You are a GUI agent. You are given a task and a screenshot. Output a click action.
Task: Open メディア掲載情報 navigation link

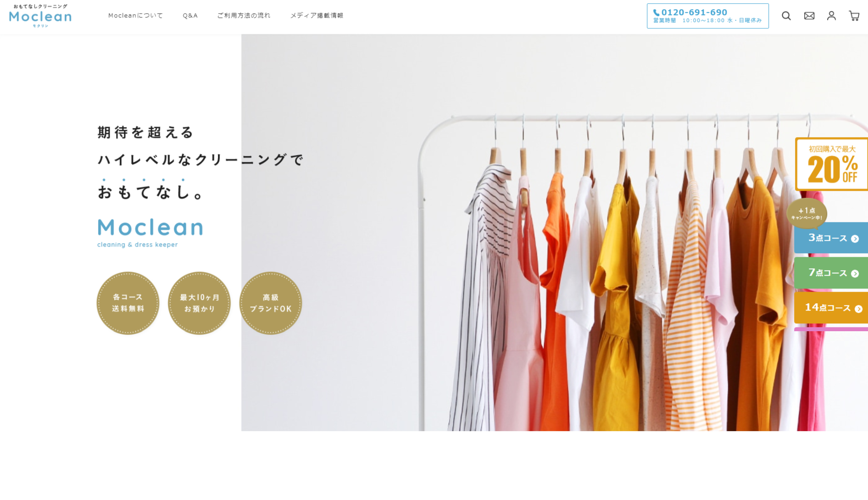pyautogui.click(x=317, y=16)
